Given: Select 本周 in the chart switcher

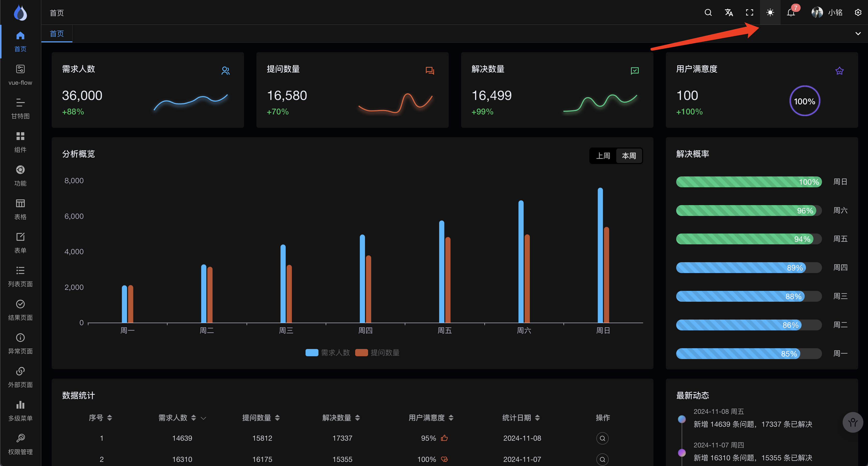Looking at the screenshot, I should point(629,156).
